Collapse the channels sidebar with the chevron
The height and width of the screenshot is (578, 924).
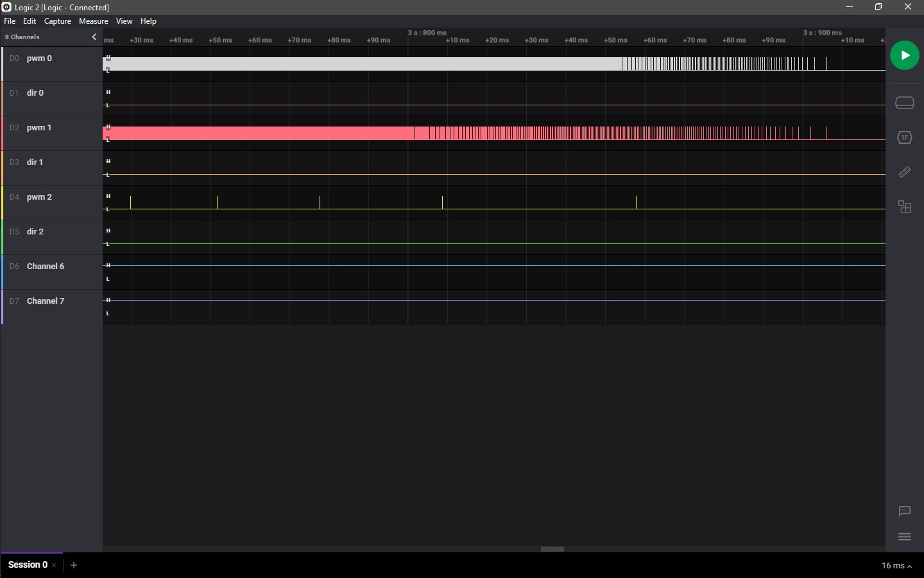pyautogui.click(x=94, y=37)
